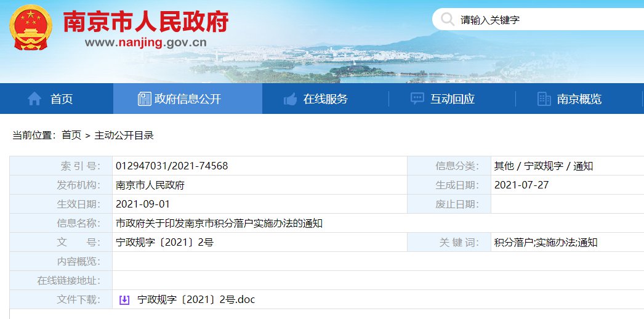Click the www.nanjing.gov.cn URL text
The image size is (644, 319).
tap(145, 42)
